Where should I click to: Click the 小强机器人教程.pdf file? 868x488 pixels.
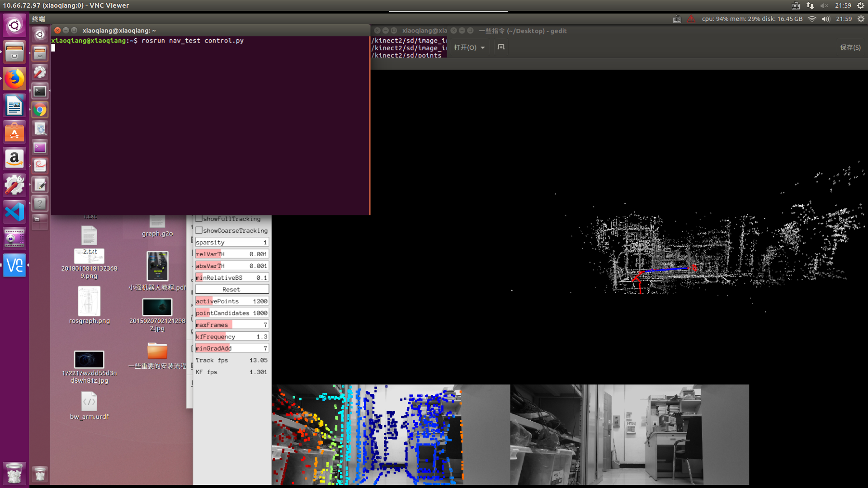point(157,267)
